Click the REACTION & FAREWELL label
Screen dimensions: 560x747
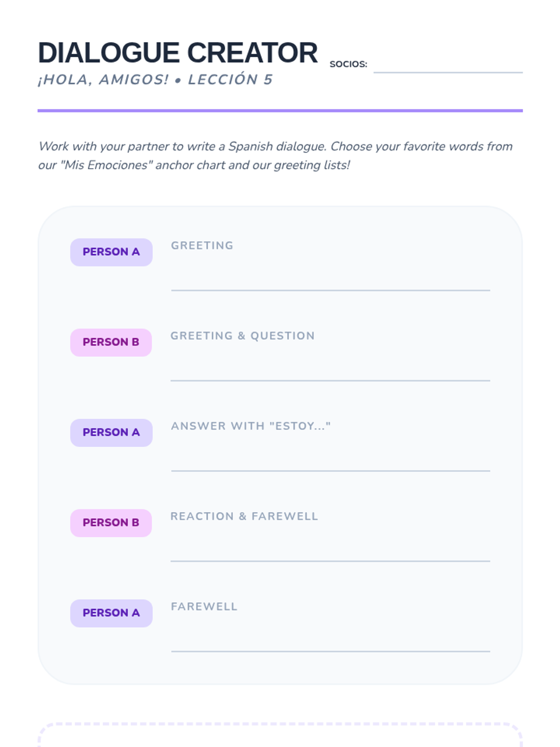(244, 516)
